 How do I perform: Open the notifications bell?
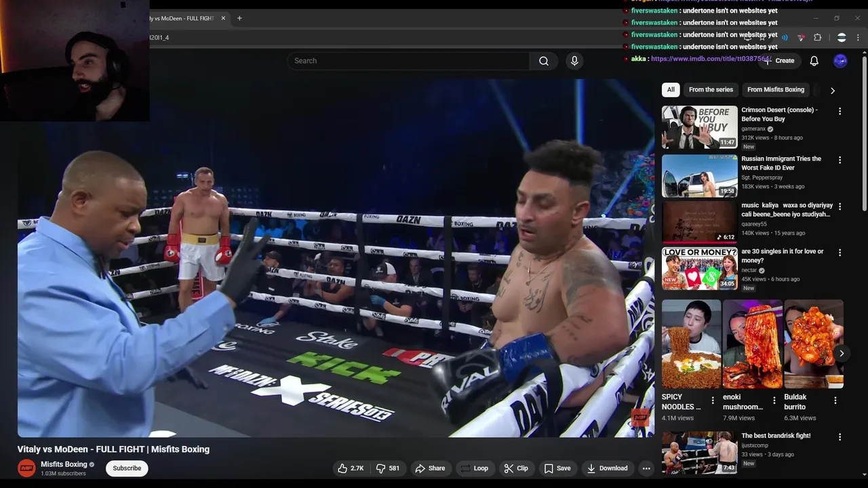click(814, 61)
